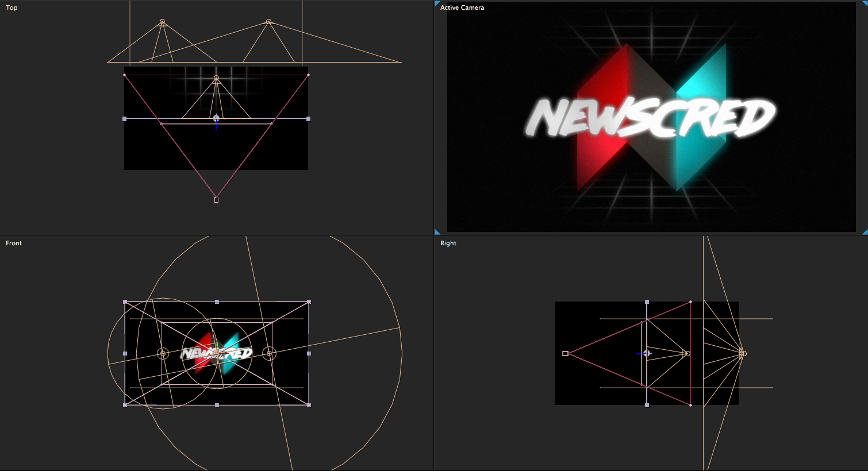
Task: Select the right light icon in Front view
Action: [x=269, y=353]
